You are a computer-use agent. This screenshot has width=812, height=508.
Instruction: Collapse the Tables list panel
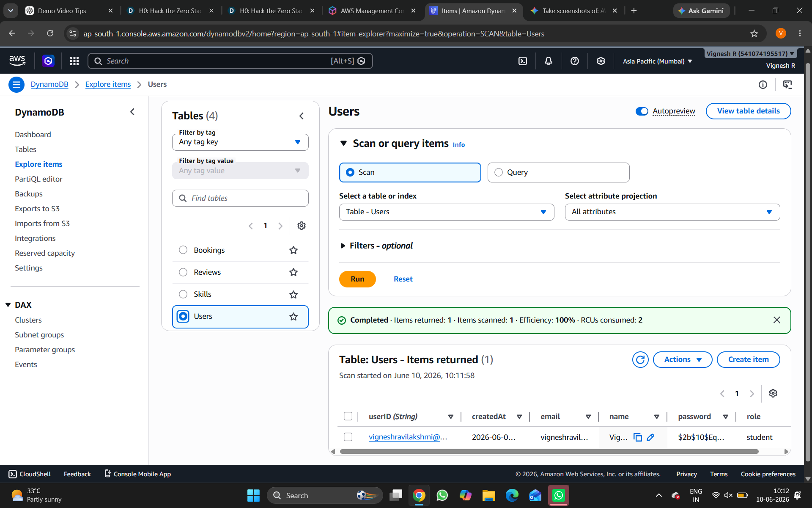pos(302,116)
